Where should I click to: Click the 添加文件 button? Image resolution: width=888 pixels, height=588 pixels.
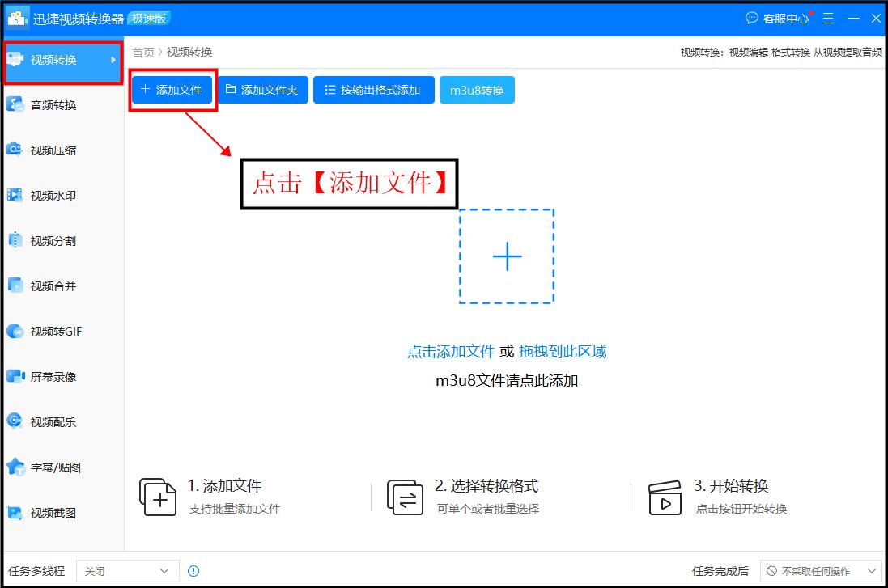click(172, 90)
